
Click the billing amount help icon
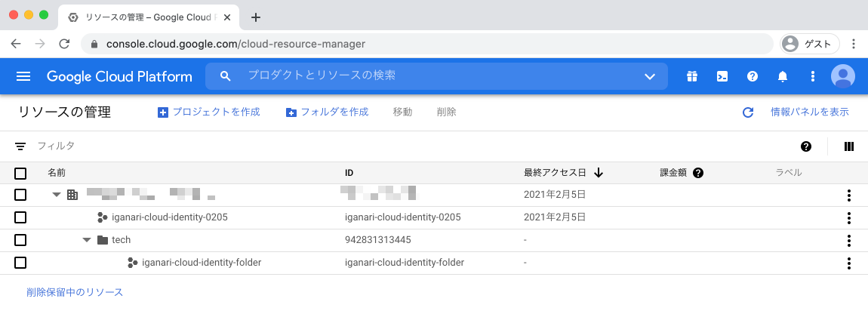[698, 173]
